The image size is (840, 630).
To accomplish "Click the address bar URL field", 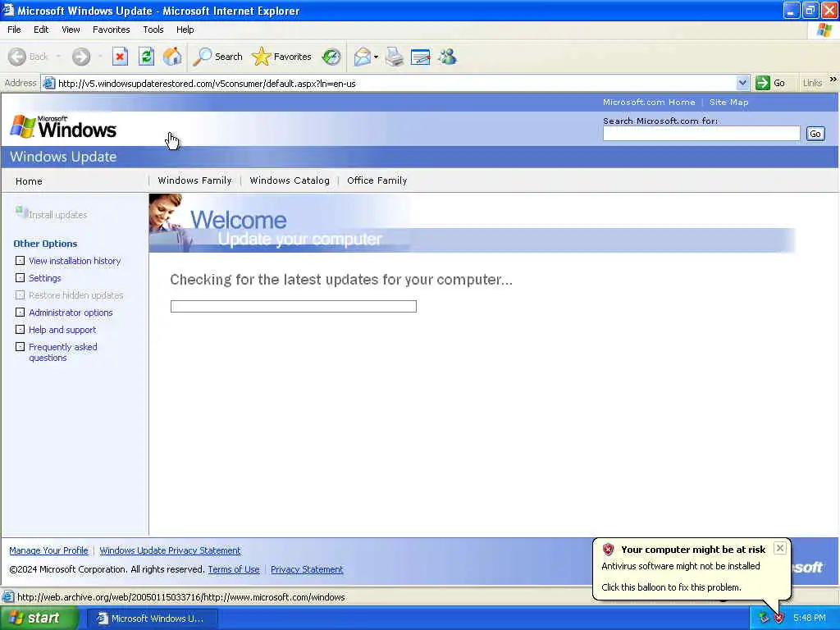I will pyautogui.click(x=395, y=83).
